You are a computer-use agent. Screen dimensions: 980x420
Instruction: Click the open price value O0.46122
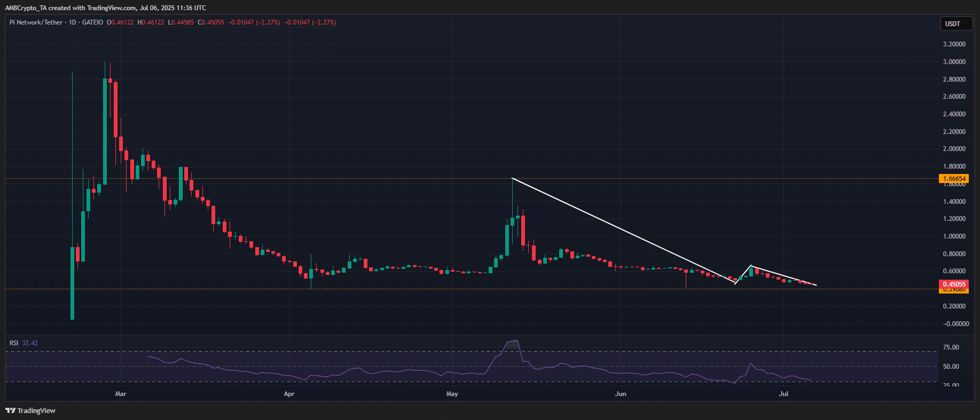[x=120, y=22]
